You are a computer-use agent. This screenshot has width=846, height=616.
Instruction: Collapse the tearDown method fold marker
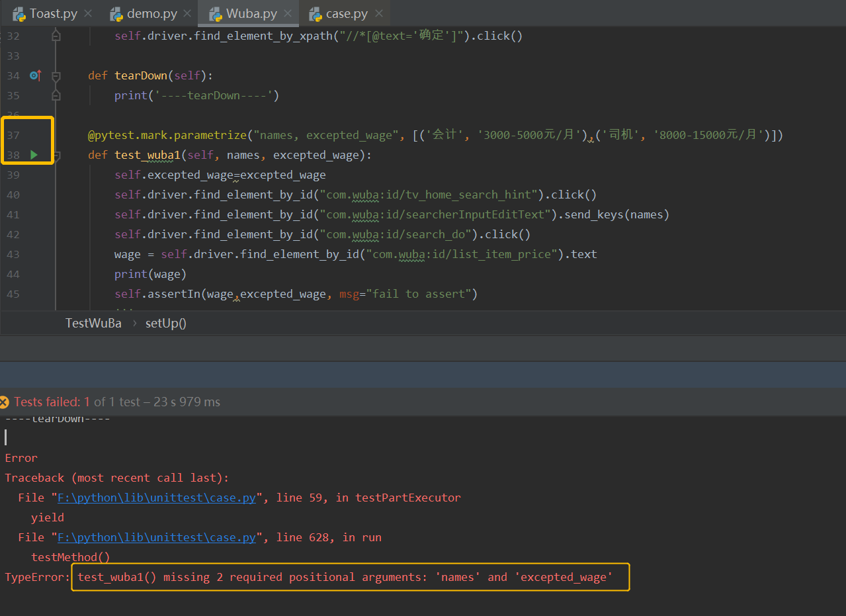[x=56, y=75]
